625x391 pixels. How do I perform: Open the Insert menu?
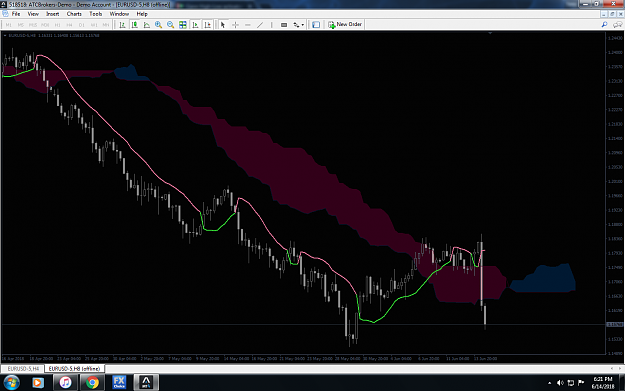pyautogui.click(x=53, y=14)
